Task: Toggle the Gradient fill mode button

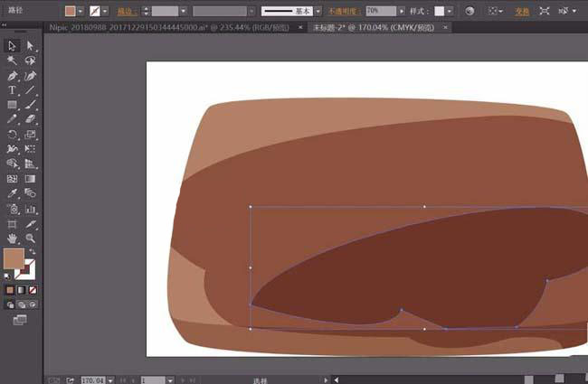Action: [21, 290]
